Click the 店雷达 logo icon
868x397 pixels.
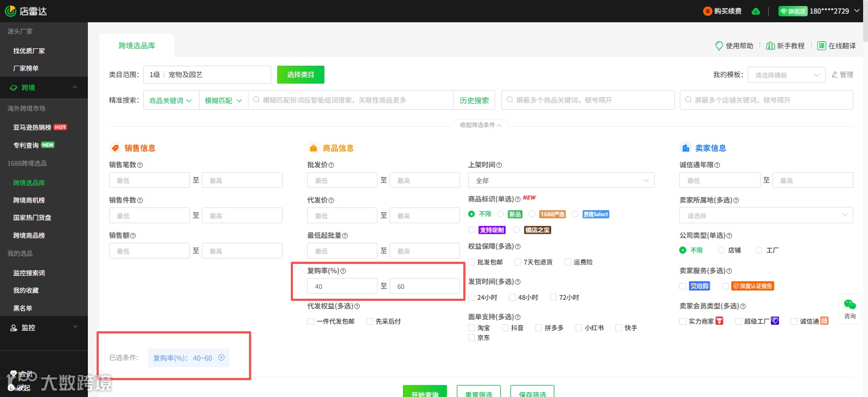(x=10, y=11)
